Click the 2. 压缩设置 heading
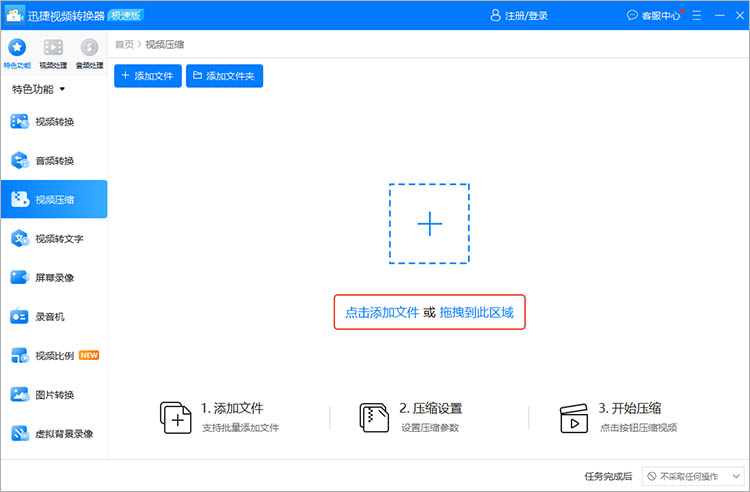This screenshot has height=492, width=750. pyautogui.click(x=430, y=408)
